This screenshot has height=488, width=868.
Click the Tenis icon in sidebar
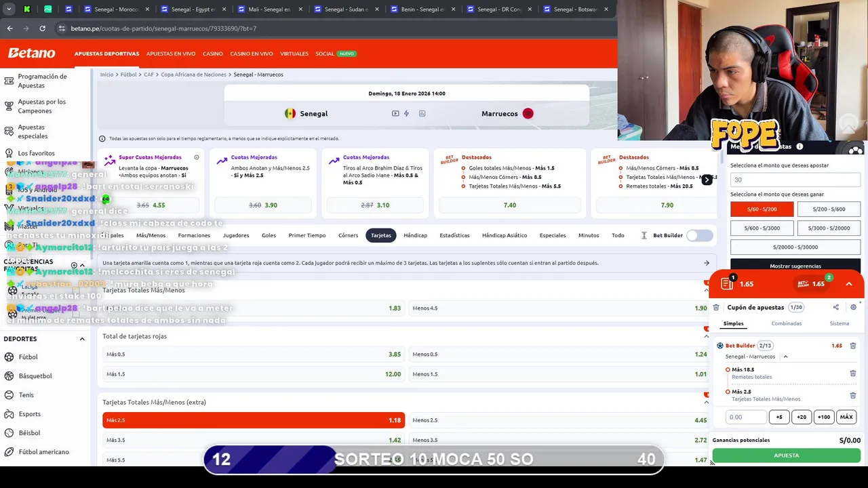[x=9, y=395]
